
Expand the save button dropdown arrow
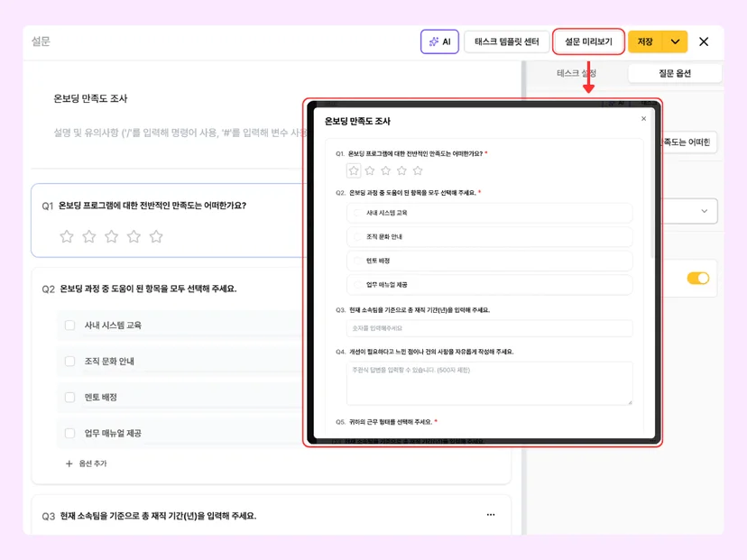pyautogui.click(x=675, y=41)
